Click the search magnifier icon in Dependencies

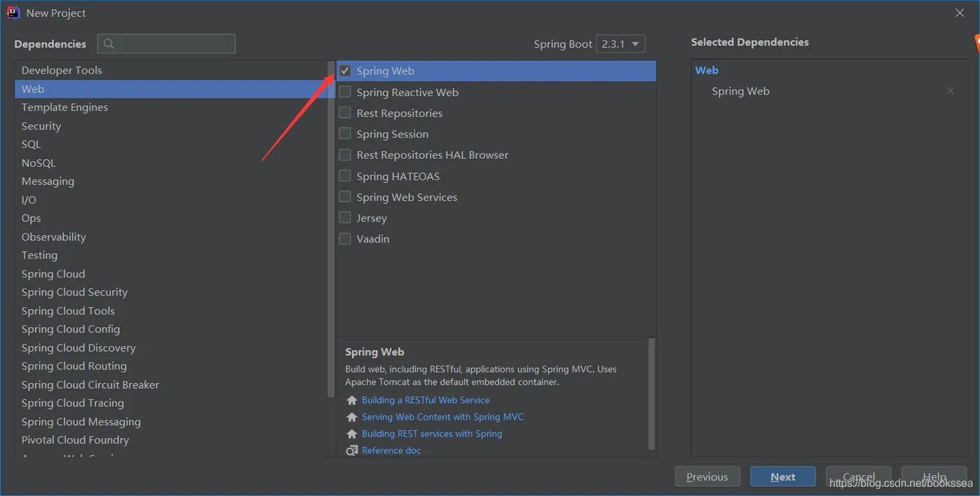click(x=108, y=44)
